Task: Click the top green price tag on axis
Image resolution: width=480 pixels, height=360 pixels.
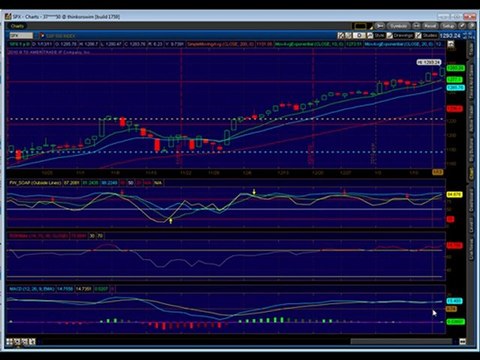Action: 455,68
